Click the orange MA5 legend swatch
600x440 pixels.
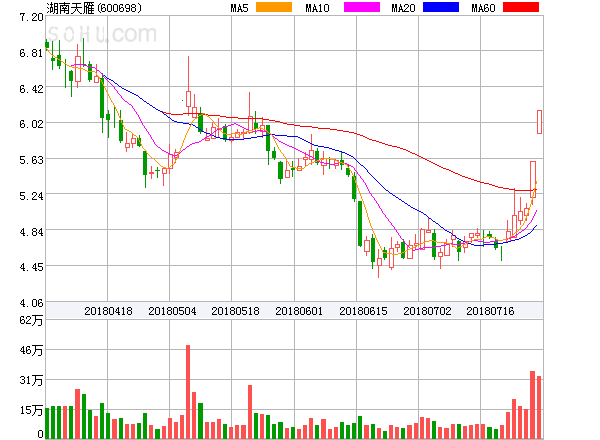pyautogui.click(x=274, y=7)
